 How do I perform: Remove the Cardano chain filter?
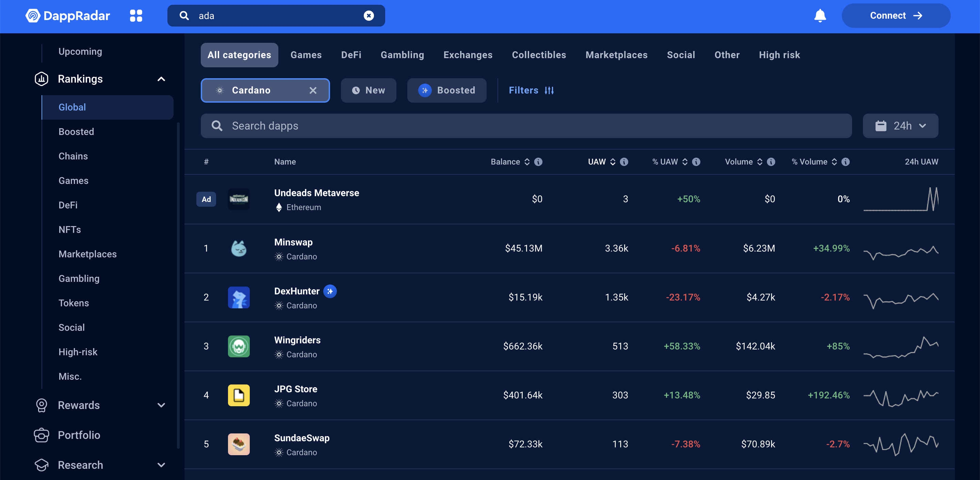[x=313, y=90]
